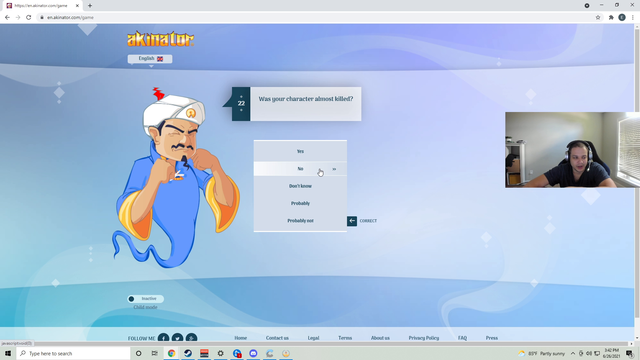Click the Correct back-arrow icon
Image resolution: width=640 pixels, height=360 pixels.
(x=352, y=221)
